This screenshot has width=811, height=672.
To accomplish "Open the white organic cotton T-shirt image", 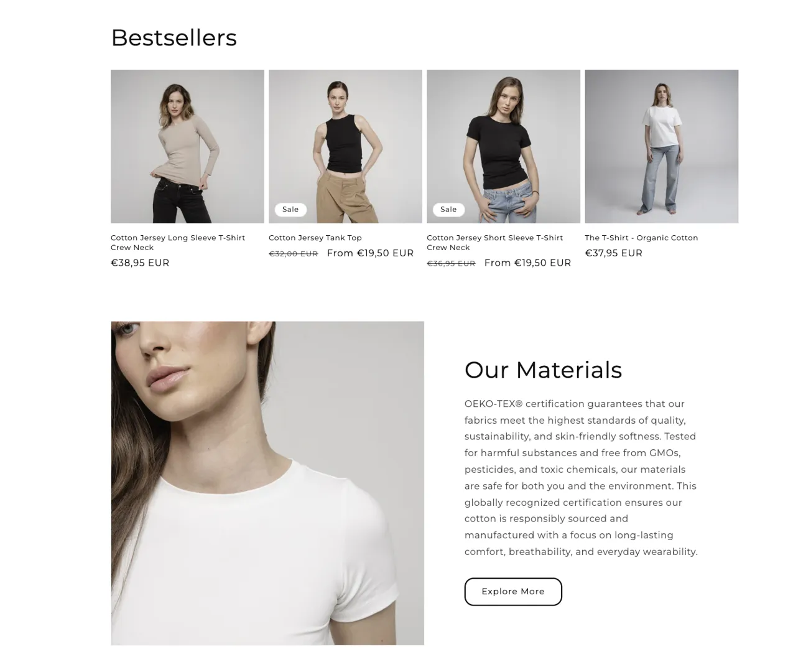I will click(661, 146).
